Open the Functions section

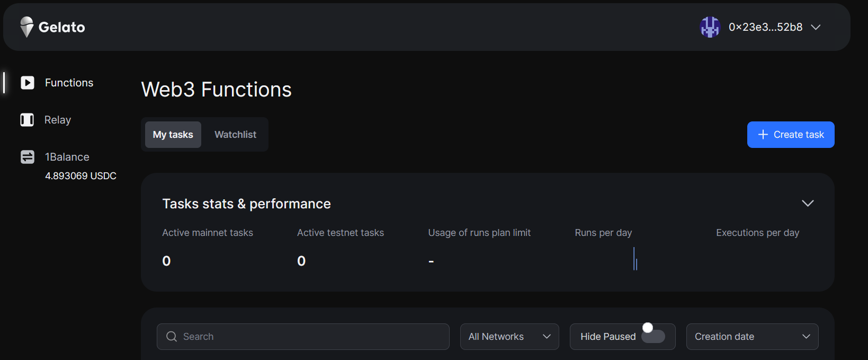pyautogui.click(x=69, y=83)
